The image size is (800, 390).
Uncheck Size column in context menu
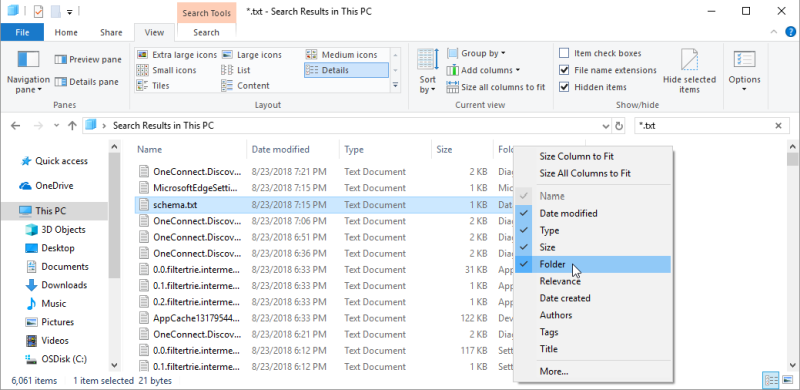click(593, 247)
